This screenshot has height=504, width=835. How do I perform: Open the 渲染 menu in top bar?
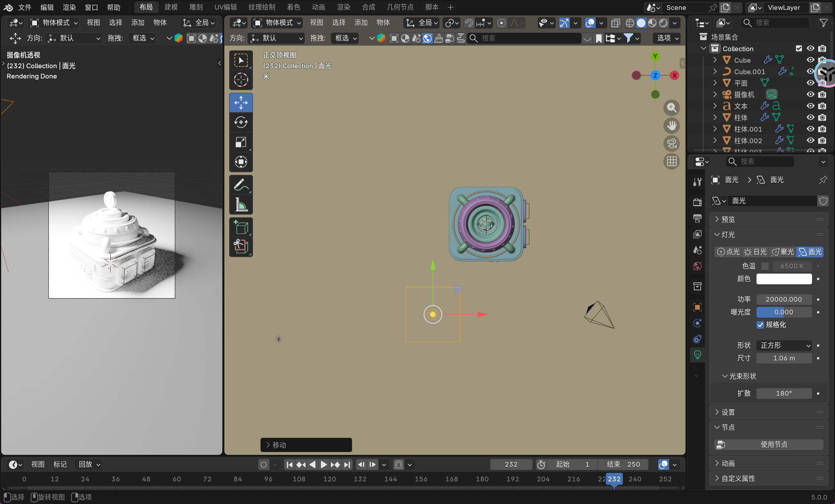click(x=69, y=7)
